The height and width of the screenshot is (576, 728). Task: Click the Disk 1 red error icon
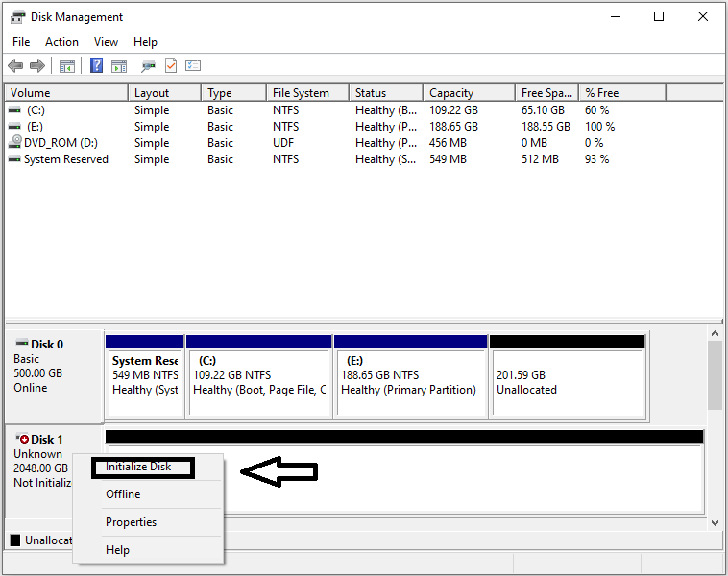(22, 438)
